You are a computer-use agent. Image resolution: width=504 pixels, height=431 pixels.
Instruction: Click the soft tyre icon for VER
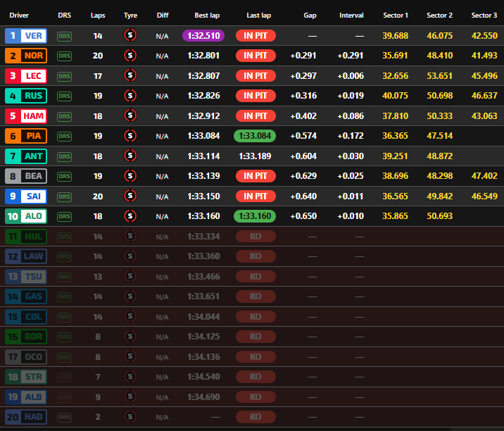[130, 35]
